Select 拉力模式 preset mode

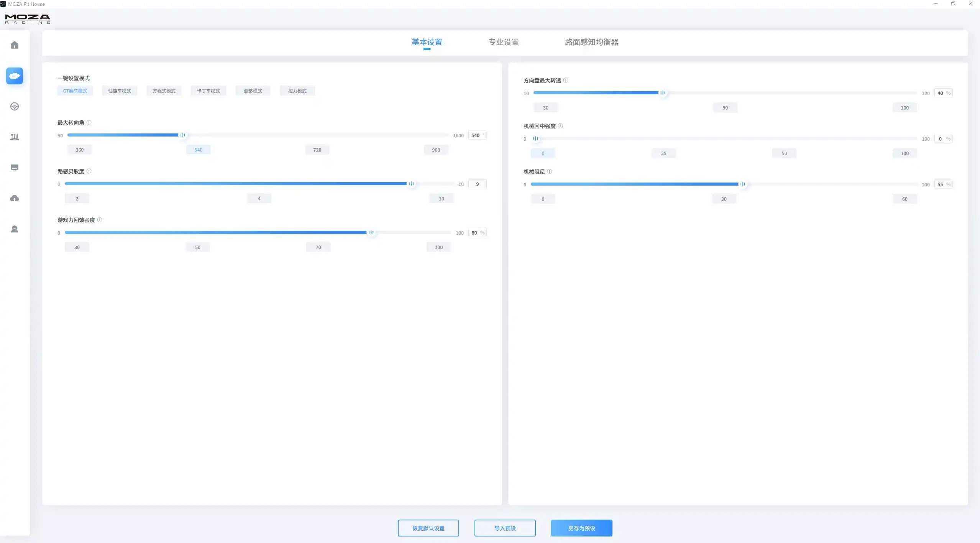point(297,91)
